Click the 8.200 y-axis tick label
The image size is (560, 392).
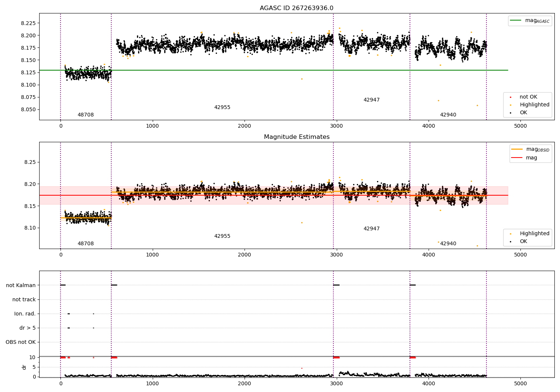pos(28,35)
